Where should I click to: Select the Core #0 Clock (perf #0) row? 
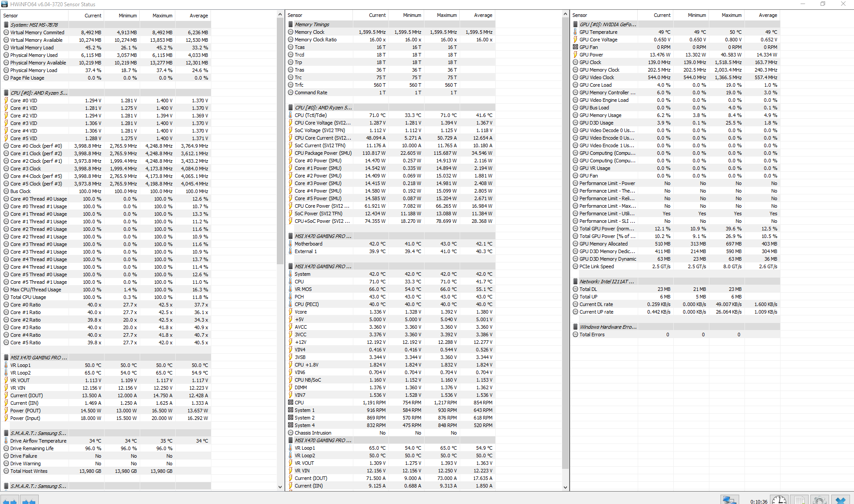pyautogui.click(x=106, y=146)
